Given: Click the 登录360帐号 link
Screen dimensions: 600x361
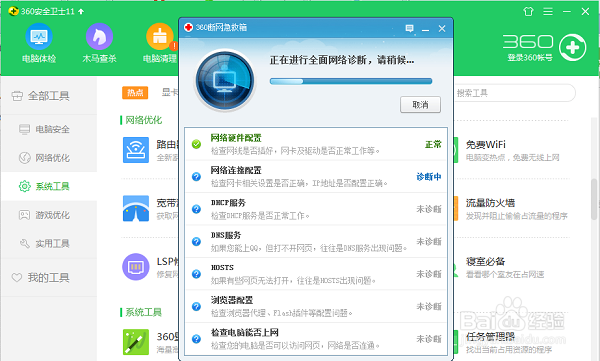Looking at the screenshot, I should [530, 58].
